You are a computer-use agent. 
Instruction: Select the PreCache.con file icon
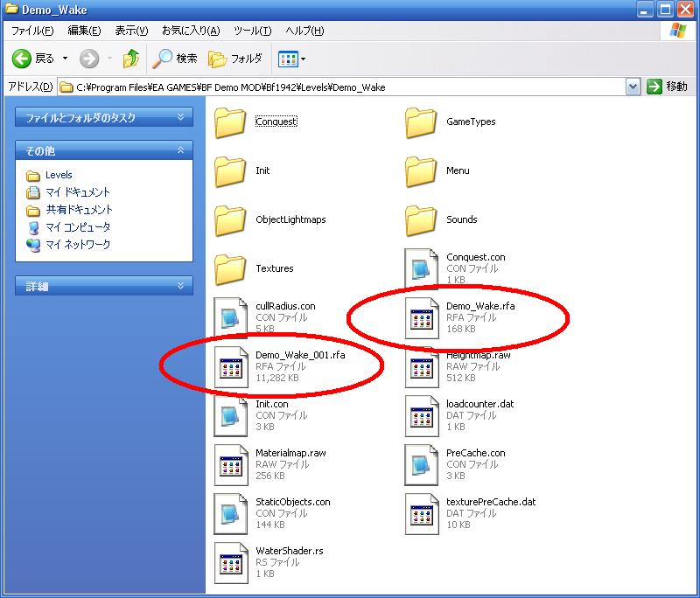(422, 465)
